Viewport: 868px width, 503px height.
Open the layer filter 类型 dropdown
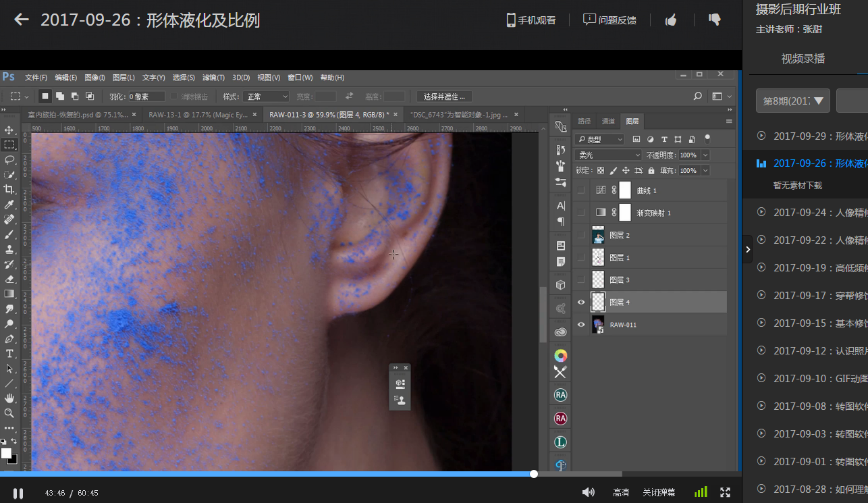pyautogui.click(x=600, y=139)
